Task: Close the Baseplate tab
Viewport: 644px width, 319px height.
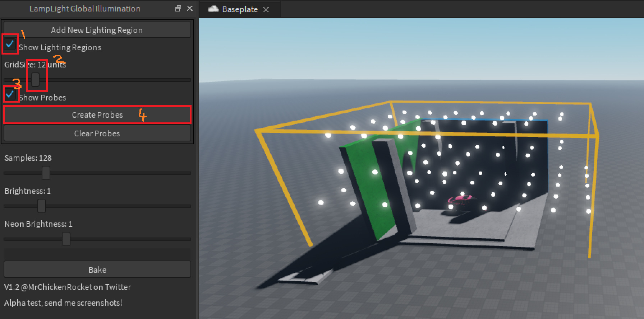Action: pos(266,10)
